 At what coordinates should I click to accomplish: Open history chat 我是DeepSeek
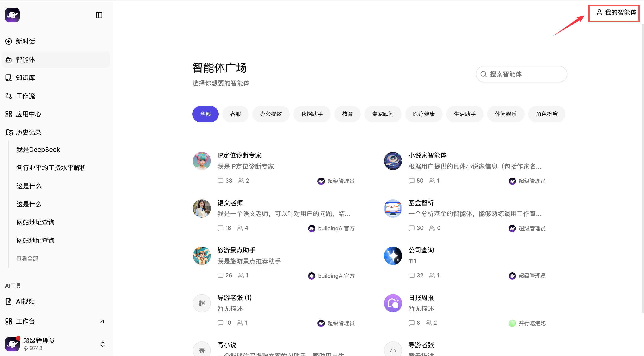point(38,150)
